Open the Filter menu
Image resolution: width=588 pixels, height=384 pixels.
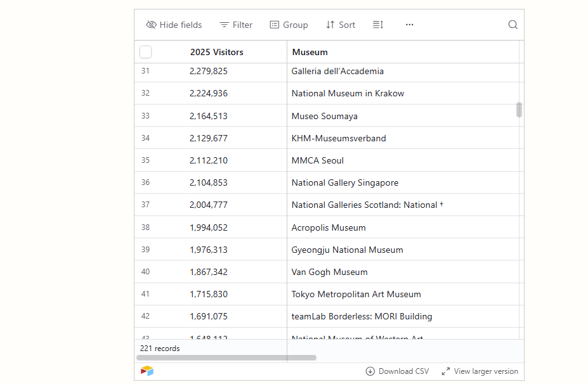click(x=236, y=25)
